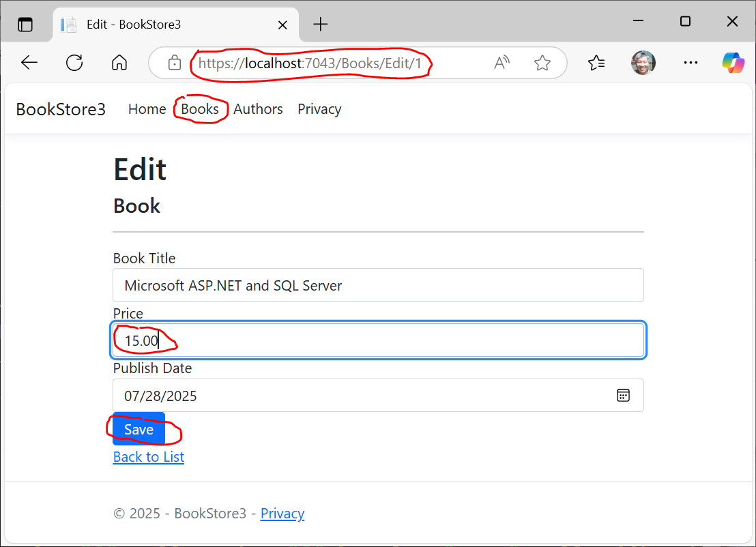Open the Authors nav item

coord(258,109)
